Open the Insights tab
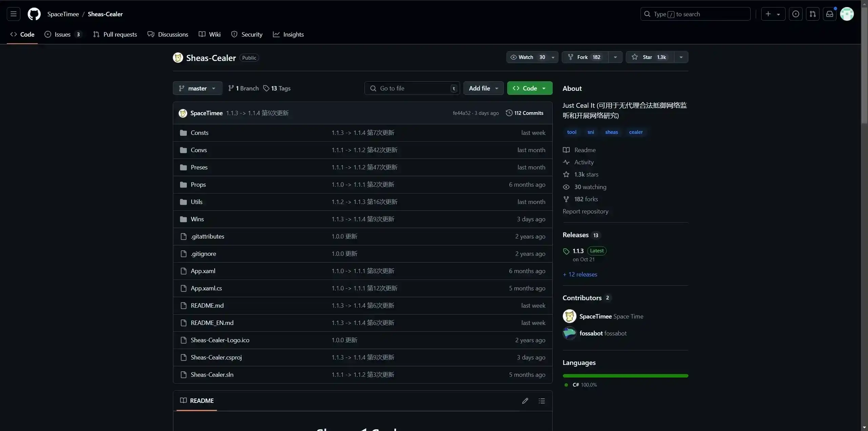 click(289, 34)
